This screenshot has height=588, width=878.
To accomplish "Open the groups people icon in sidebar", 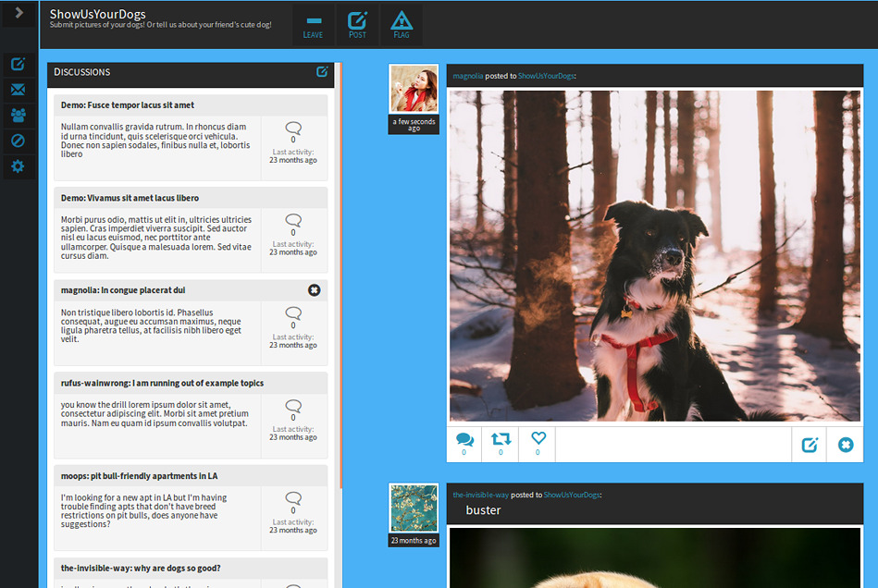I will pyautogui.click(x=18, y=116).
